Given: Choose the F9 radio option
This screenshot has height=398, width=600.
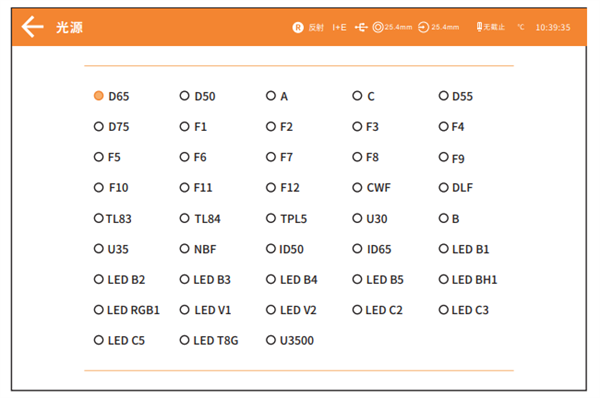Looking at the screenshot, I should [x=443, y=157].
